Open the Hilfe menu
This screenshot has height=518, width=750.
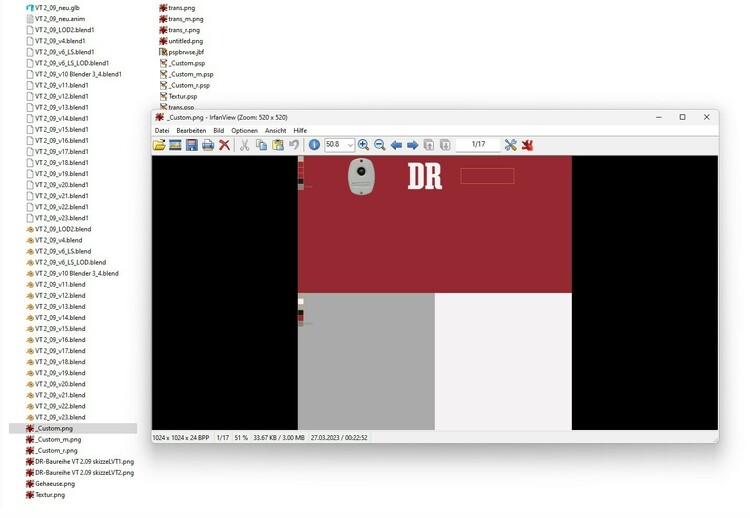(300, 131)
